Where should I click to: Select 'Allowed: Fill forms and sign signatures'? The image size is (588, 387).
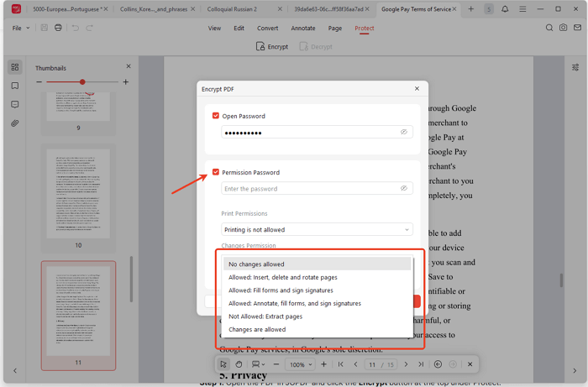(281, 290)
